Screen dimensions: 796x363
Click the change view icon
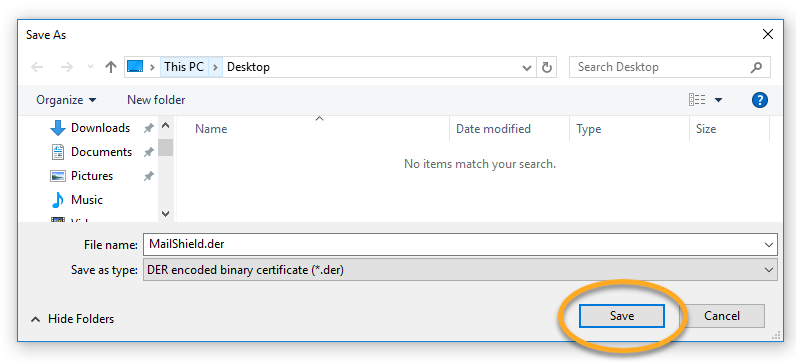(x=697, y=100)
